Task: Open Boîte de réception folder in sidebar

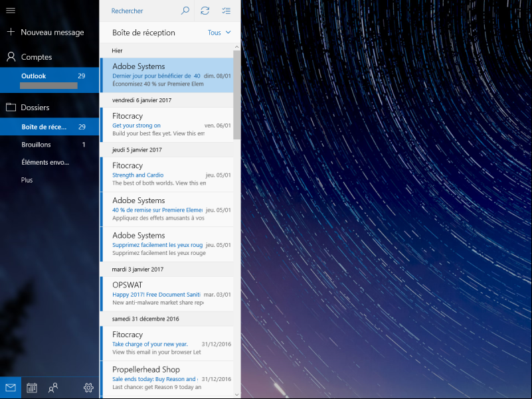Action: click(50, 127)
